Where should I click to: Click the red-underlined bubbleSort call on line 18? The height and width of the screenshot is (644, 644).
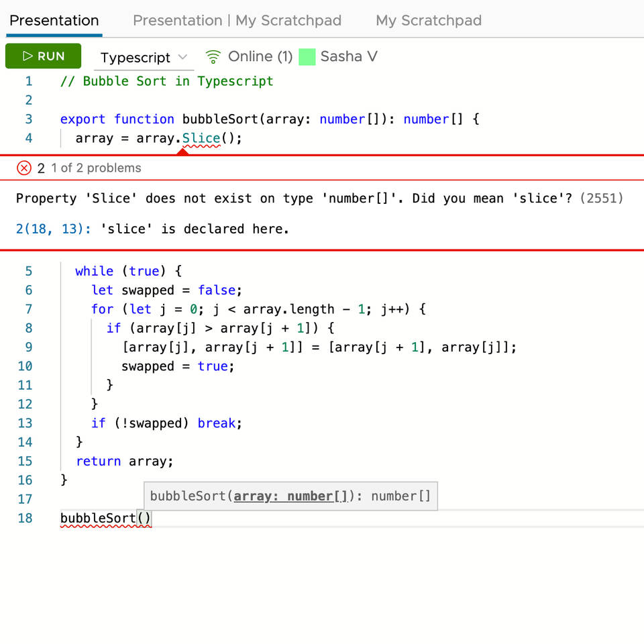tap(97, 518)
